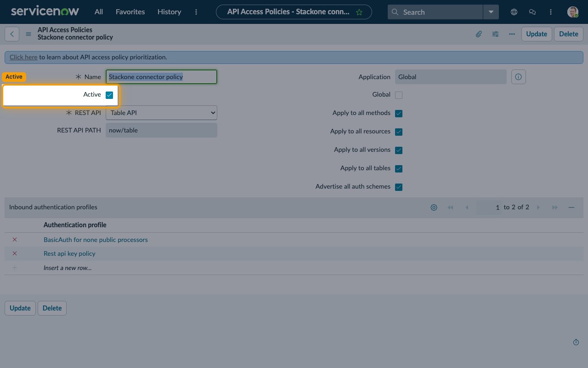Open the more options kebab in header

(x=197, y=12)
